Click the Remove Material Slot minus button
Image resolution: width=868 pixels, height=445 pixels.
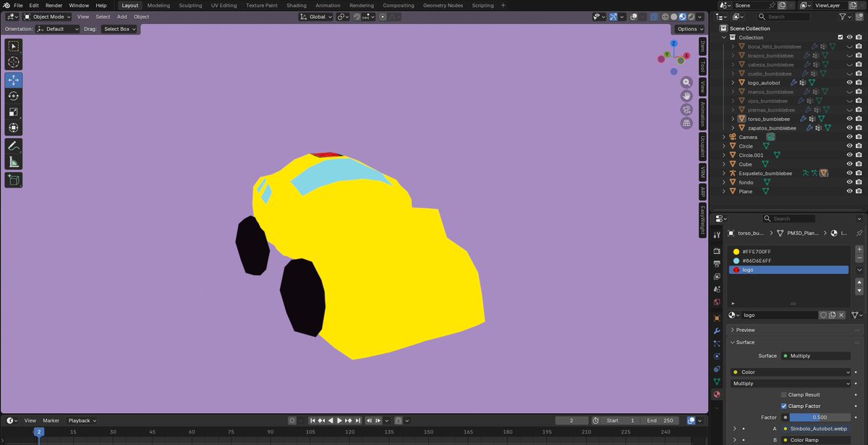[x=859, y=258]
